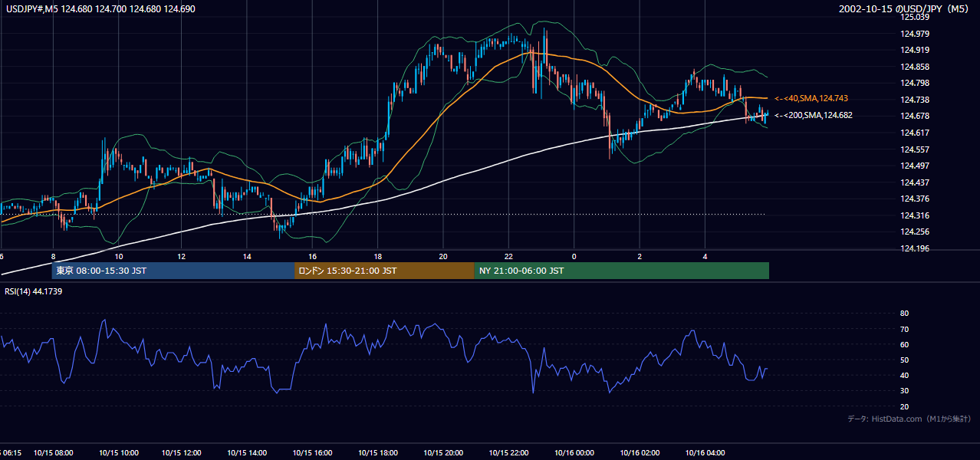Click the 124.798 price axis label
Image resolution: width=980 pixels, height=460 pixels.
(x=916, y=84)
